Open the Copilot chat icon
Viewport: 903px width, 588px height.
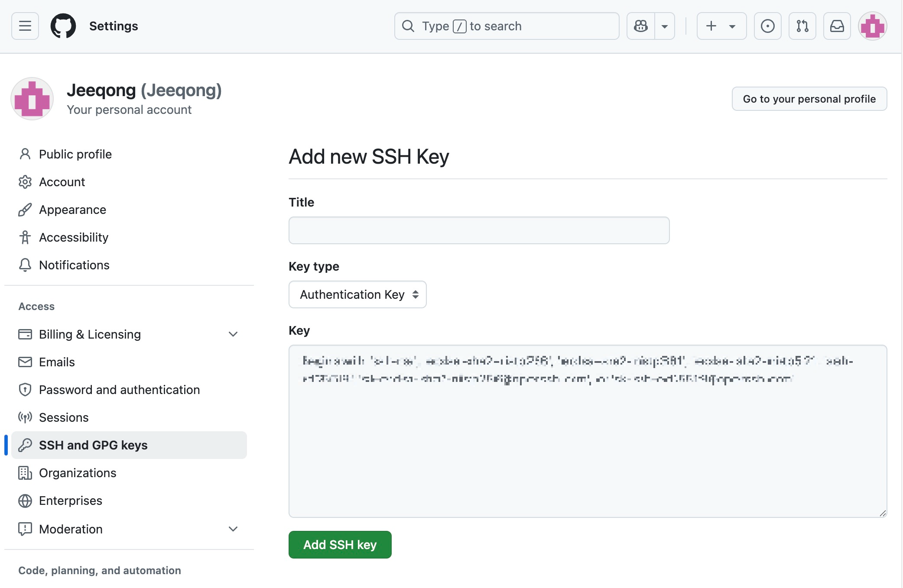click(x=641, y=26)
